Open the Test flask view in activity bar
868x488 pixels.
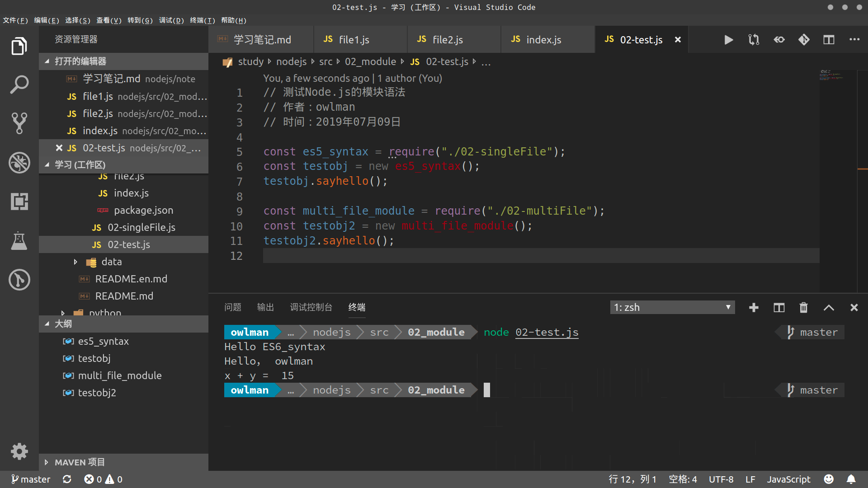point(19,240)
